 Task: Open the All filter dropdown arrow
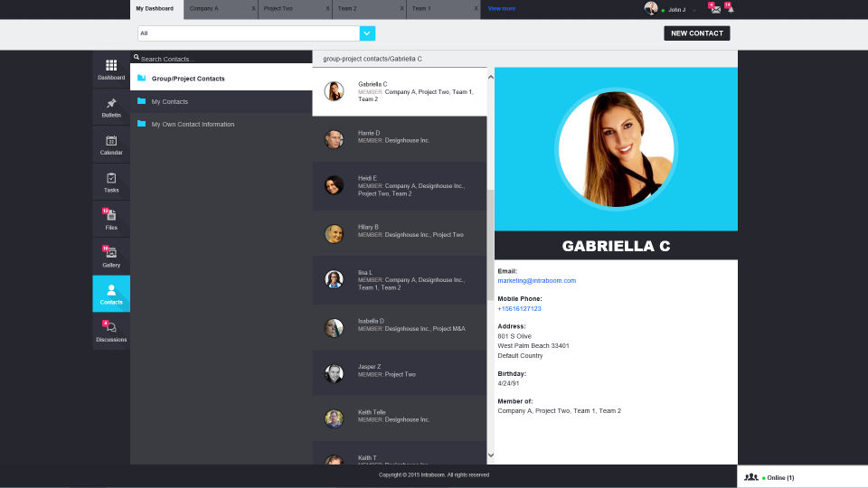(x=367, y=33)
